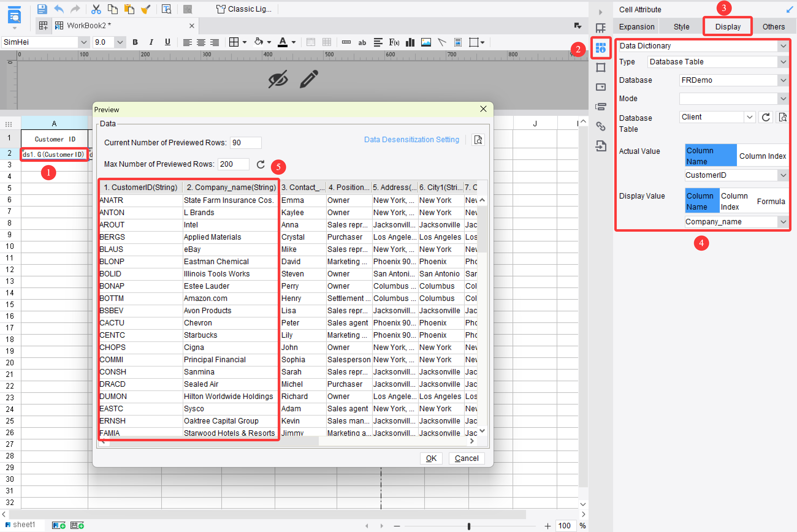Select the Format Painter tool
Image resolution: width=797 pixels, height=532 pixels.
146,9
